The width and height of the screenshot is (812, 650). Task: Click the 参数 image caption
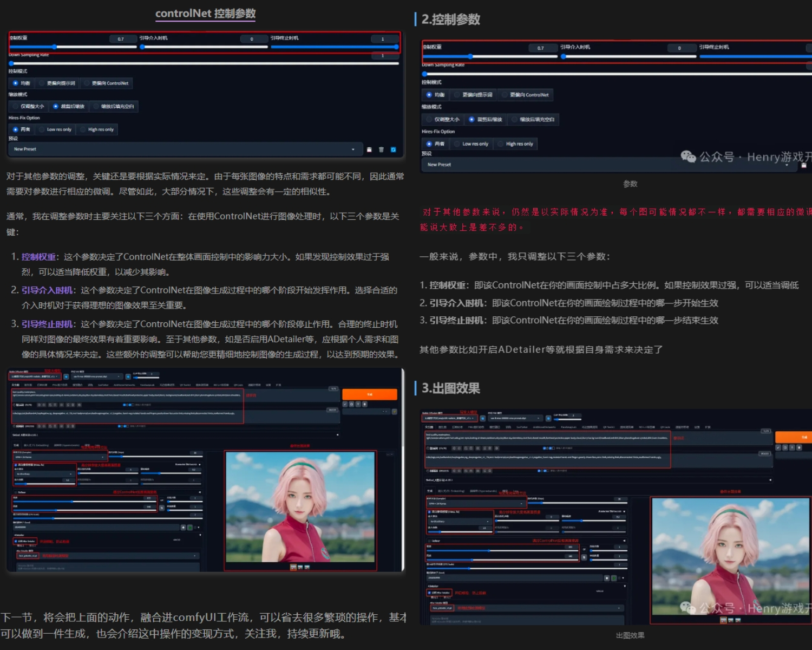(x=630, y=184)
